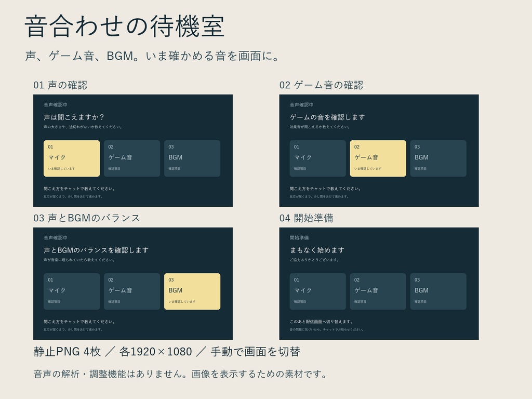532x399 pixels.
Task: Click the マイク card in preview 04
Action: [317, 291]
